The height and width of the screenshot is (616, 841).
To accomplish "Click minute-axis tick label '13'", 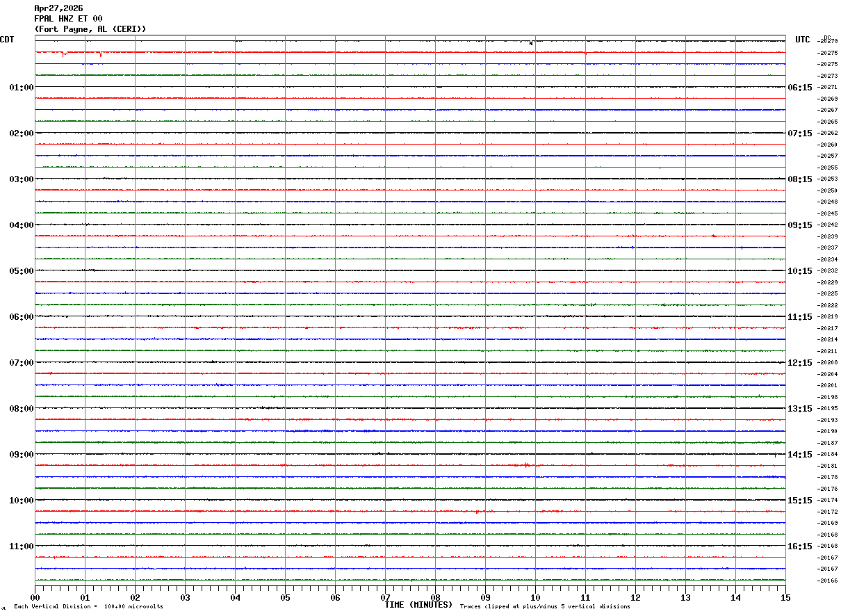I will click(685, 597).
